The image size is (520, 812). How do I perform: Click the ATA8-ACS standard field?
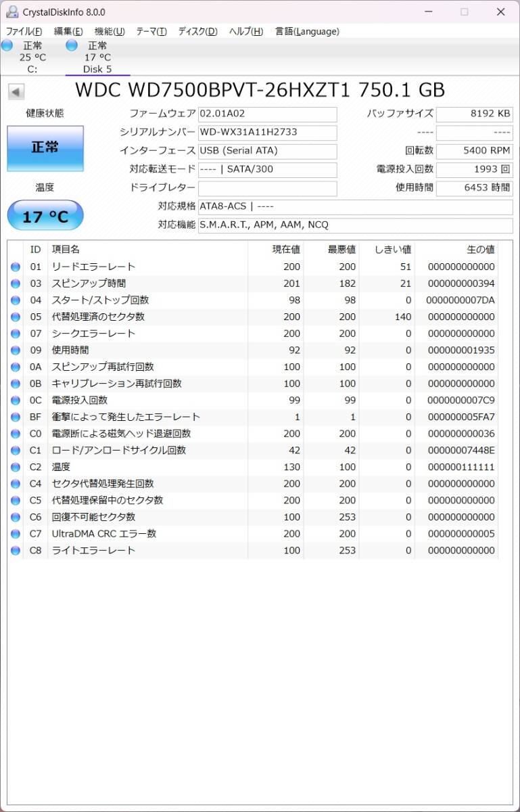coord(355,206)
